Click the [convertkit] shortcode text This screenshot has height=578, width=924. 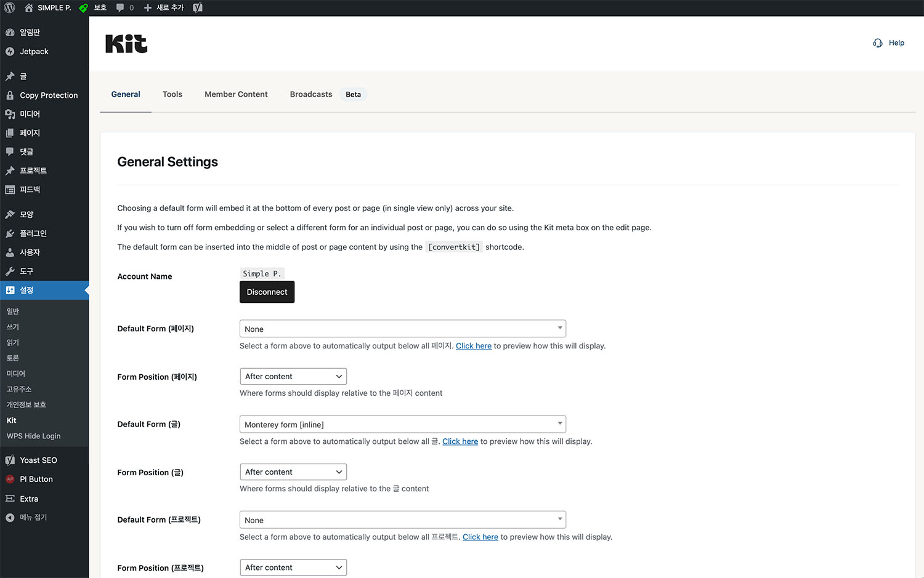coord(454,247)
